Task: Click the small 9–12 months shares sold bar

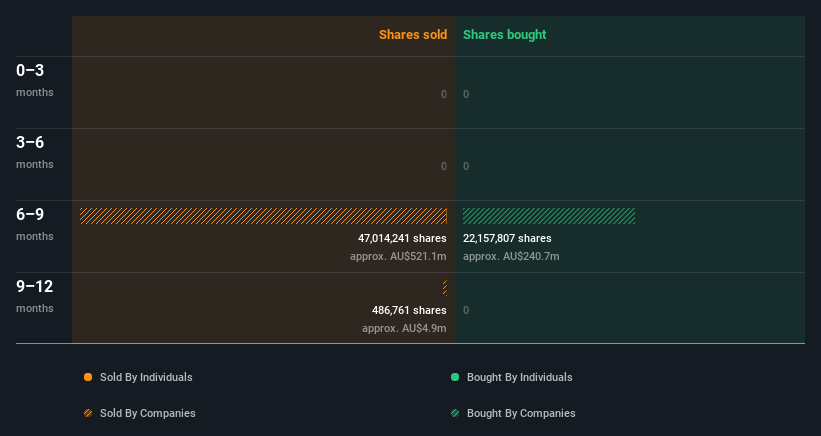Action: coord(445,288)
